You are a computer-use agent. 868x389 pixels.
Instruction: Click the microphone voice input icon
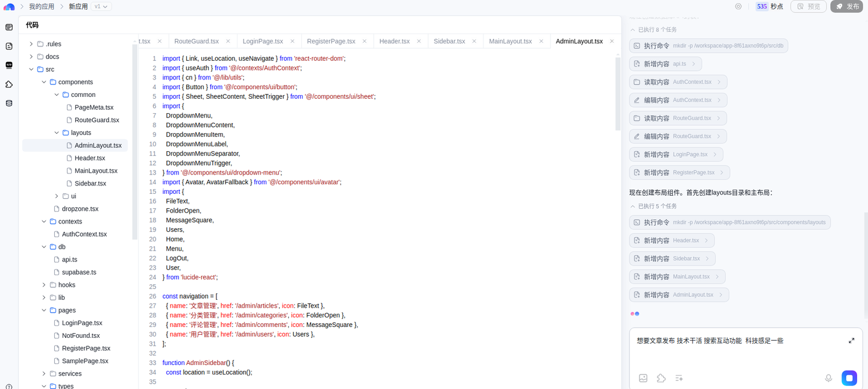(x=828, y=378)
